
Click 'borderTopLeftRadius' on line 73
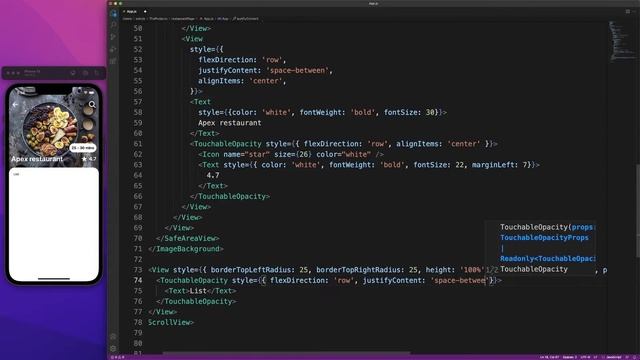(x=252, y=270)
